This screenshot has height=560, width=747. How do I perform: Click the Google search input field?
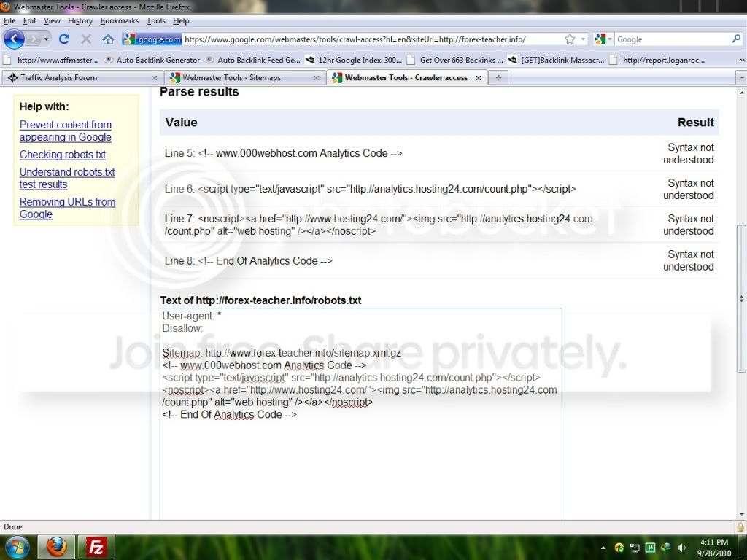tap(673, 39)
